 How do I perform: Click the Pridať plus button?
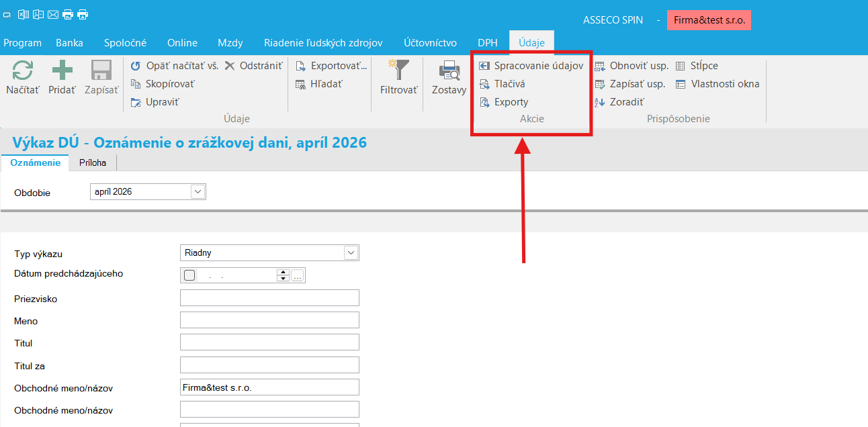(x=62, y=78)
